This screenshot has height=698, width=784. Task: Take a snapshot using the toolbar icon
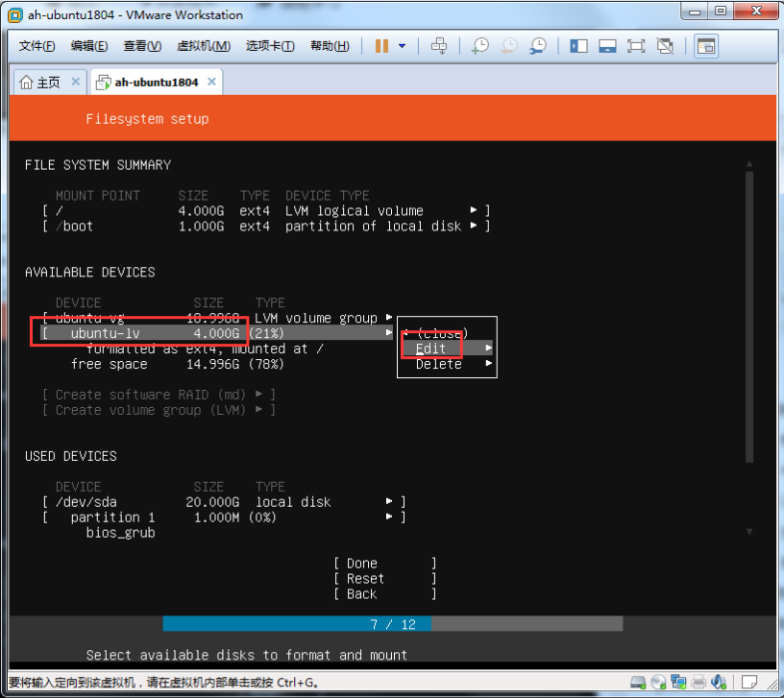(479, 46)
